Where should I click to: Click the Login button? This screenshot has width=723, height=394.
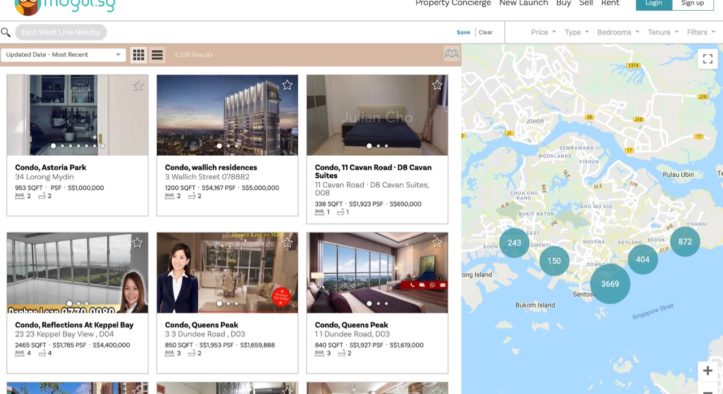point(653,4)
